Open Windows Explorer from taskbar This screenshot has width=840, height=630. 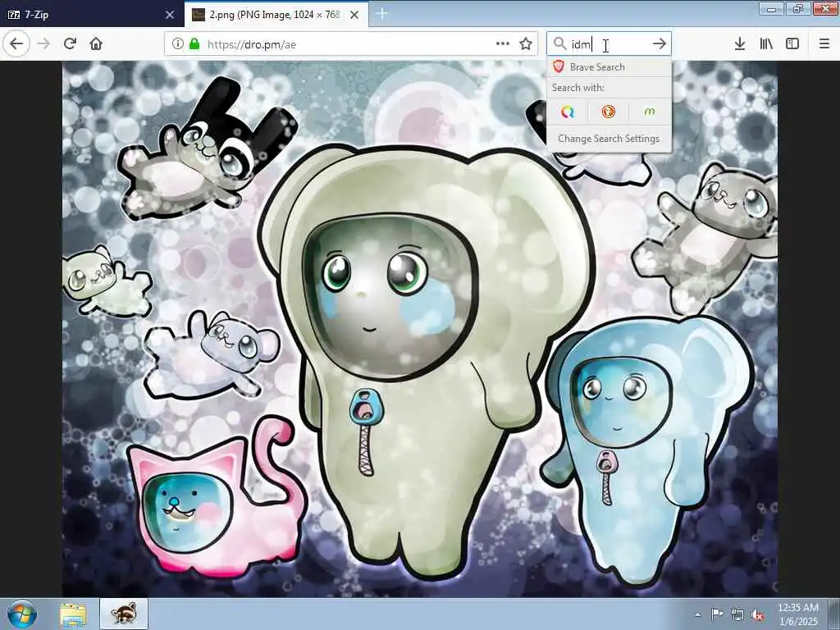[73, 614]
